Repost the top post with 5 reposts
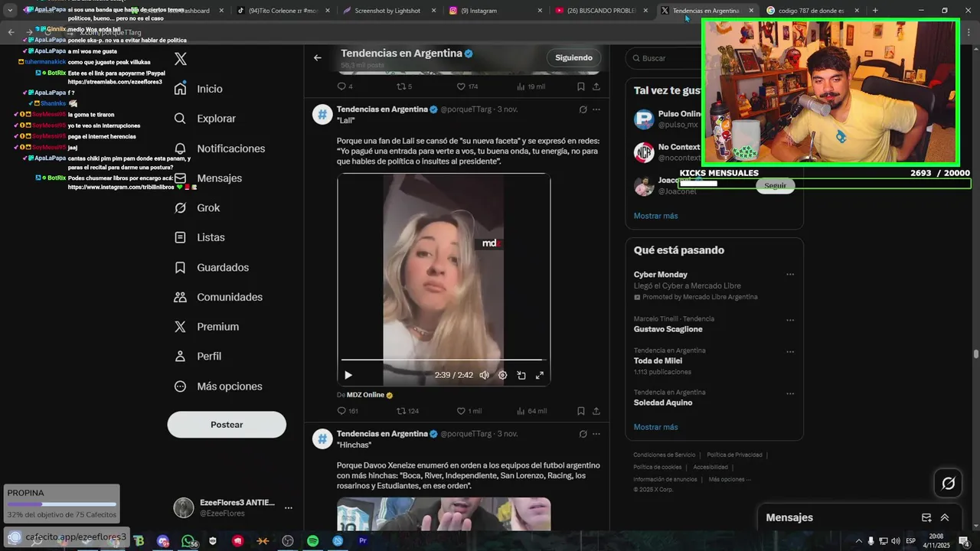 tap(404, 86)
